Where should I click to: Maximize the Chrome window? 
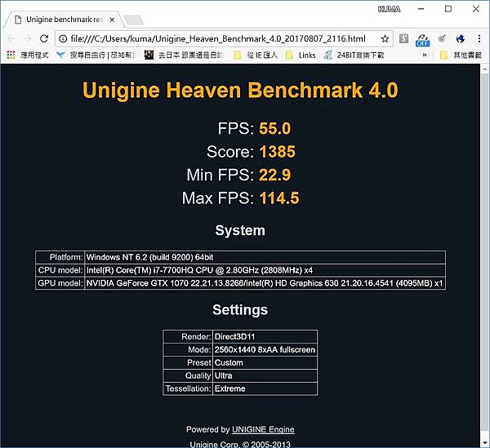(x=448, y=9)
